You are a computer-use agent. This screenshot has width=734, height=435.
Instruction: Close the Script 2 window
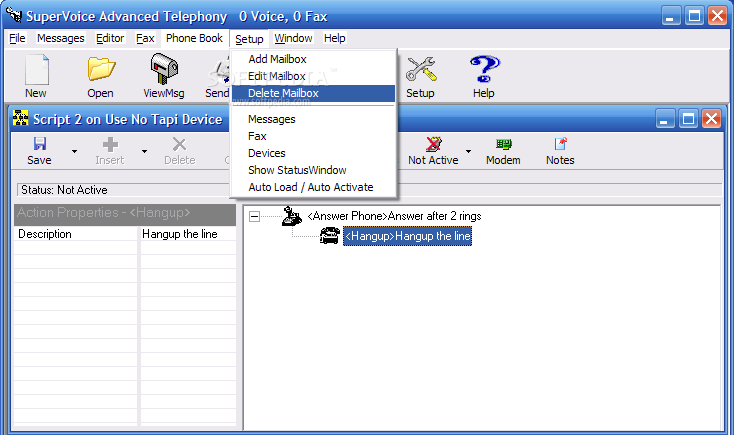pyautogui.click(x=712, y=118)
